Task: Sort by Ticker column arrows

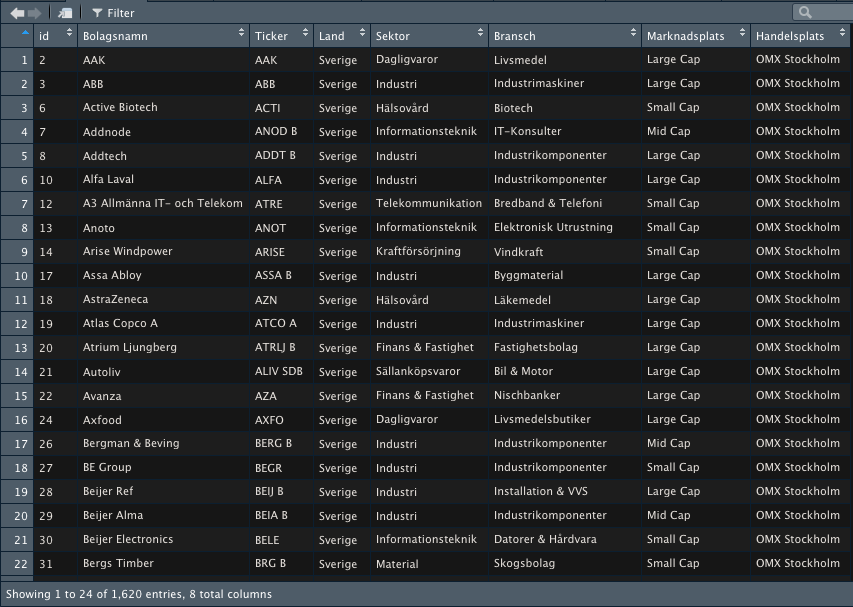Action: (305, 33)
